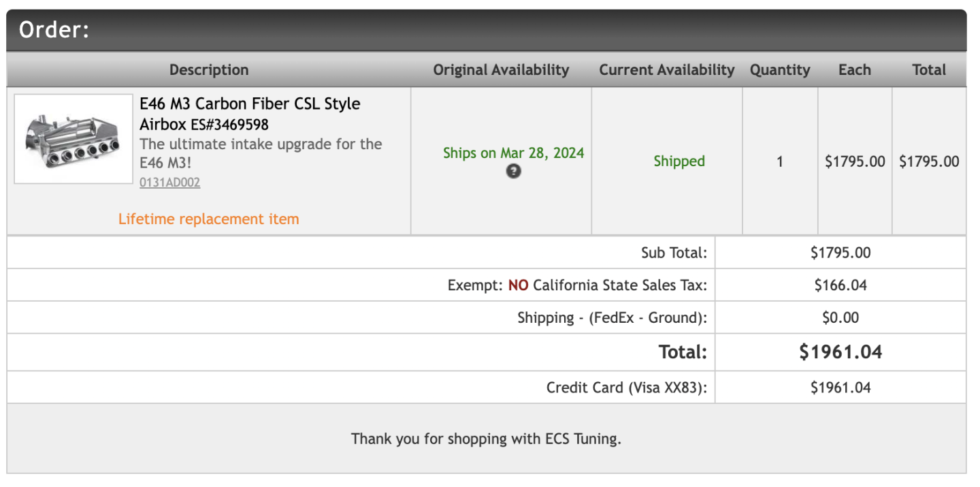Click the Ships on Mar 28, 2024 text
Image resolution: width=980 pixels, height=487 pixels.
[x=513, y=153]
